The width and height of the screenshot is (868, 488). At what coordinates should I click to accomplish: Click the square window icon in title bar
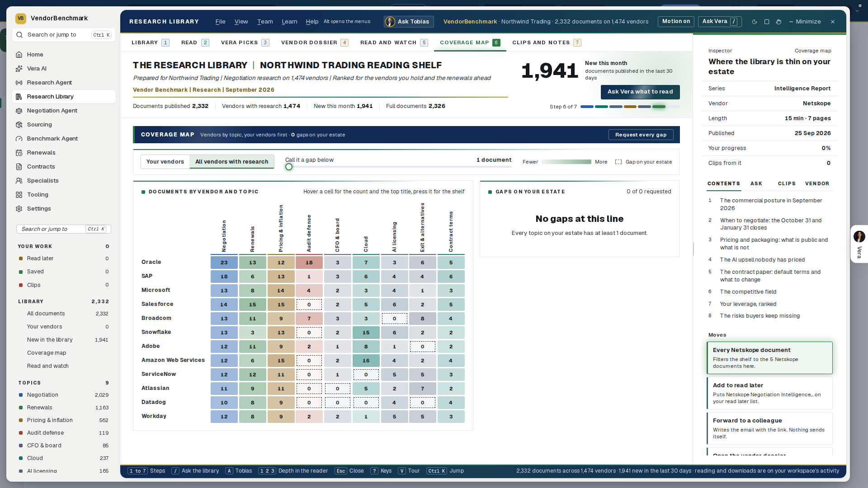coord(767,22)
